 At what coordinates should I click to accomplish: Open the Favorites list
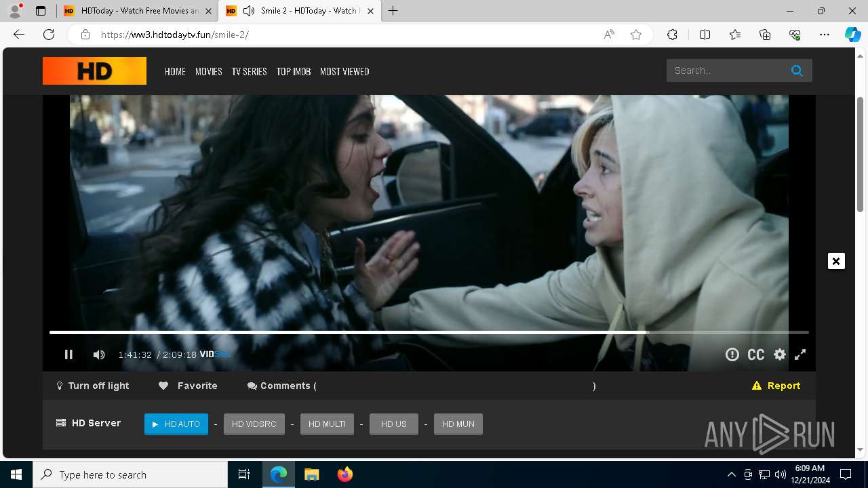[x=735, y=35]
